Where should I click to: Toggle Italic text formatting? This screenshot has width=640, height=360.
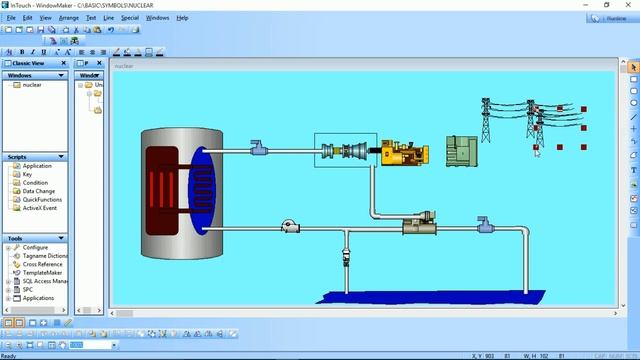coord(33,52)
